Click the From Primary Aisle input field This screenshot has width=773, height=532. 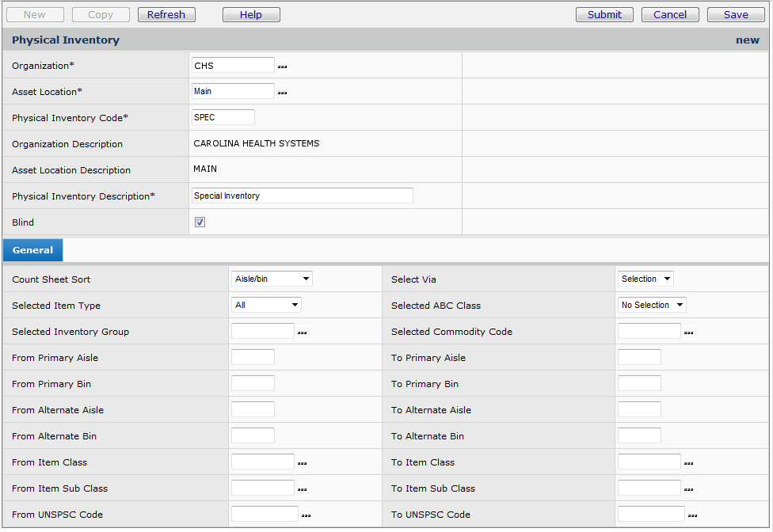click(253, 358)
